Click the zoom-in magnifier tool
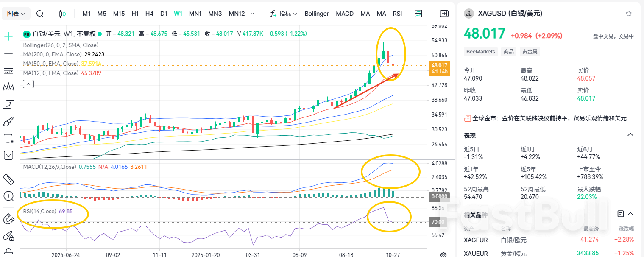Screen dimensions: 644x257 (x=8, y=196)
